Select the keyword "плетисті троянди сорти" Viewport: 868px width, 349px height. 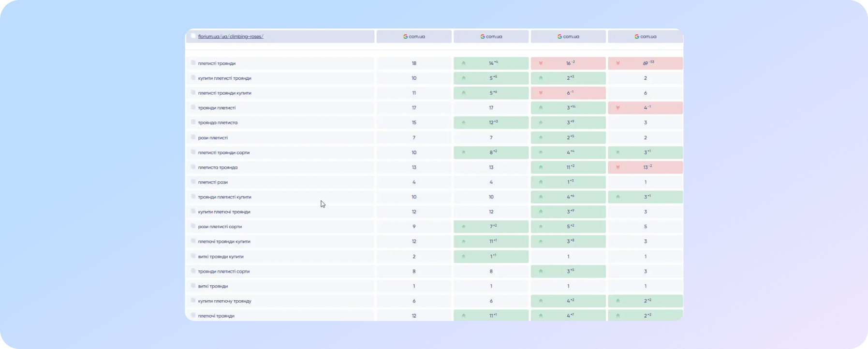click(x=224, y=153)
